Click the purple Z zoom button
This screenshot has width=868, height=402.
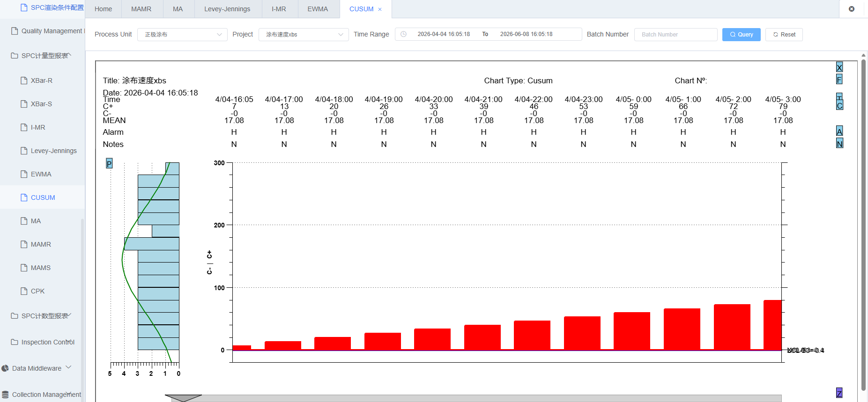(839, 393)
